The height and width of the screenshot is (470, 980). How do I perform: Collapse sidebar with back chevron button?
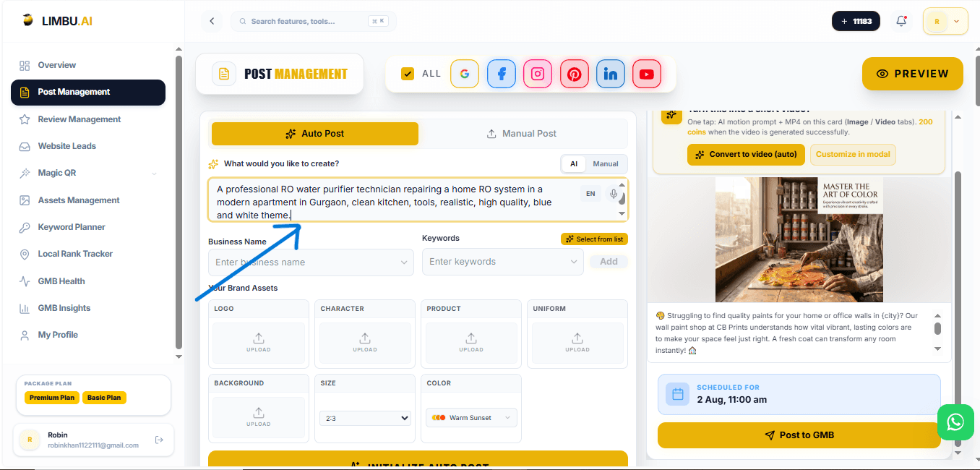point(212,21)
